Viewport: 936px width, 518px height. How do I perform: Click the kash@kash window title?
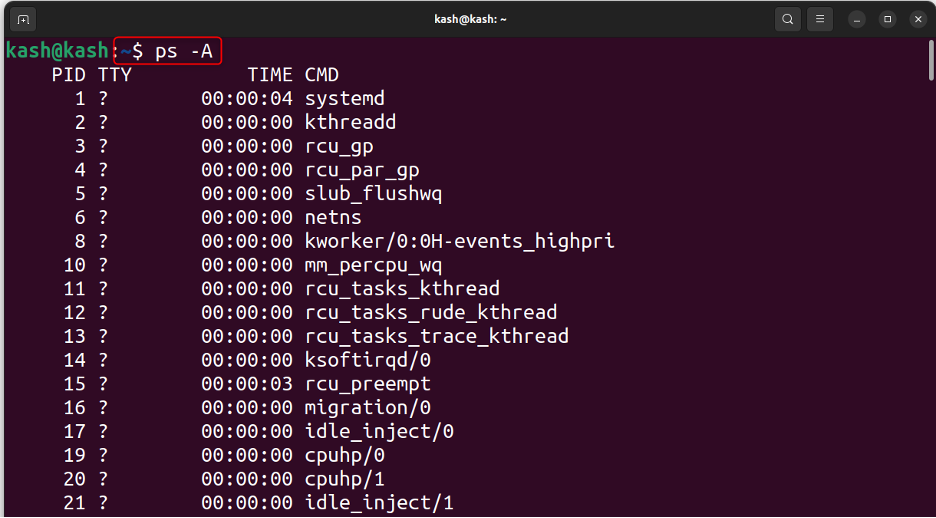click(x=470, y=20)
